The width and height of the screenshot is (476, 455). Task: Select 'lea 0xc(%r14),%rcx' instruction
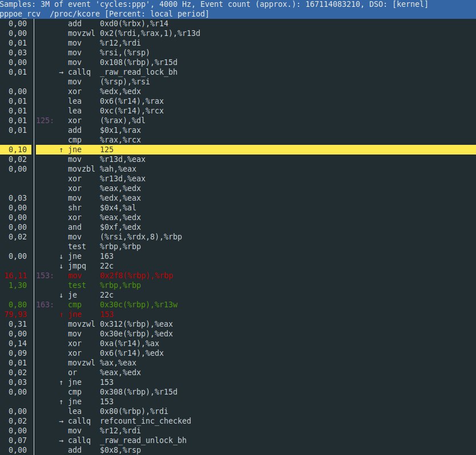point(116,111)
